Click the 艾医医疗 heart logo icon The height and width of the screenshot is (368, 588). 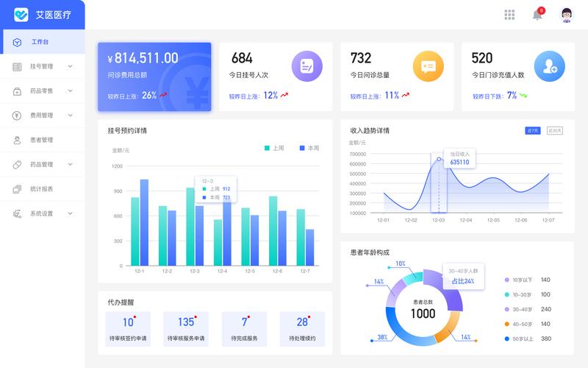point(21,15)
